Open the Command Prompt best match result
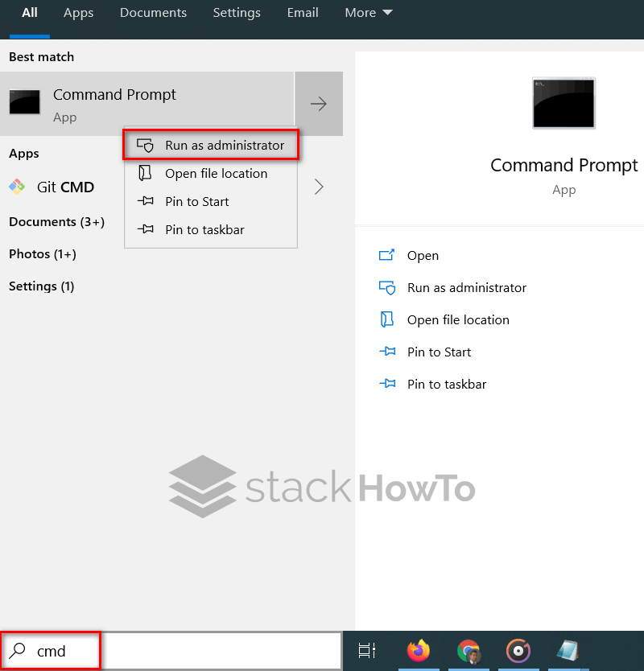Screen dimensions: 644x671 (x=114, y=94)
